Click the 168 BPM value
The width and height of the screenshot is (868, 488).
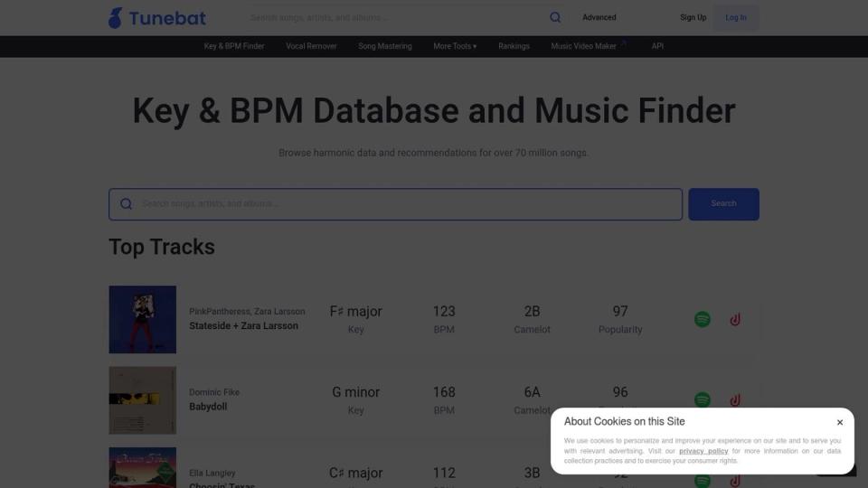[444, 392]
